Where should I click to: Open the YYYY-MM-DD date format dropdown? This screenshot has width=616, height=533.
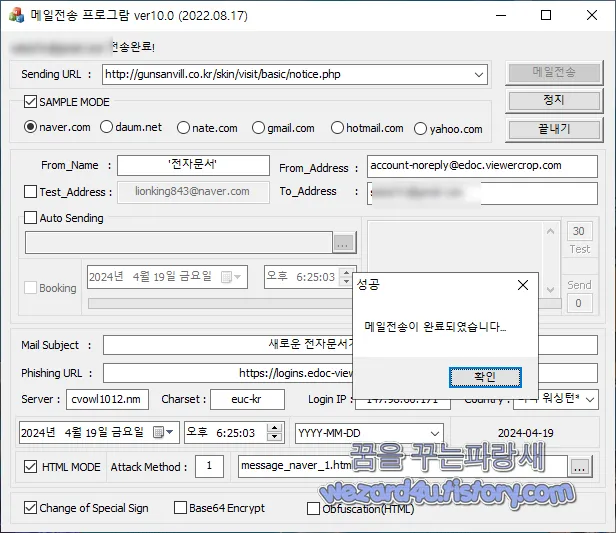[x=434, y=433]
